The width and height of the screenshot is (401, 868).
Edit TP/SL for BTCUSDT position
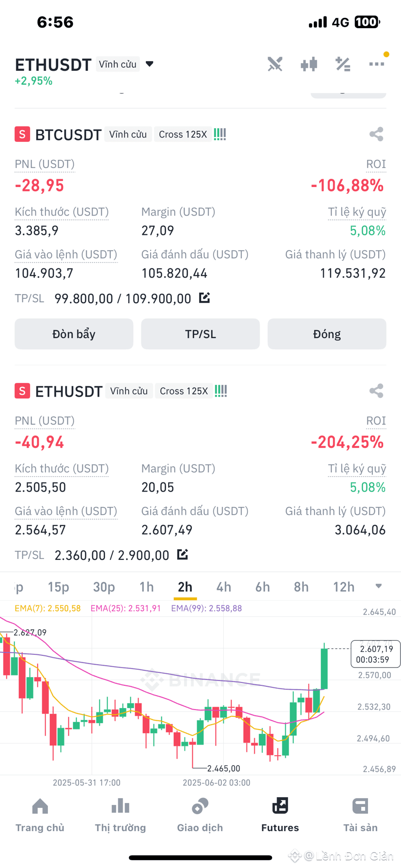coord(204,298)
